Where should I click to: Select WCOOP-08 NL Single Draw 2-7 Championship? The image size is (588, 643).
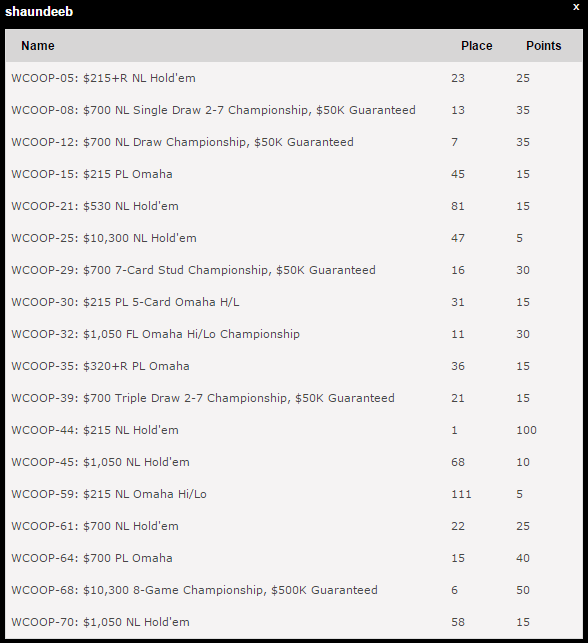(294, 110)
